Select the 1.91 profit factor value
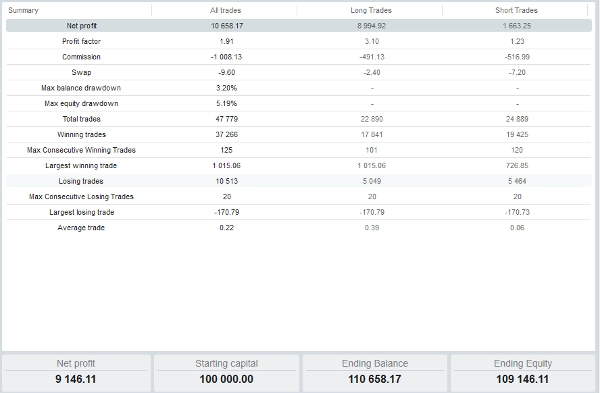The image size is (600, 393). point(227,41)
